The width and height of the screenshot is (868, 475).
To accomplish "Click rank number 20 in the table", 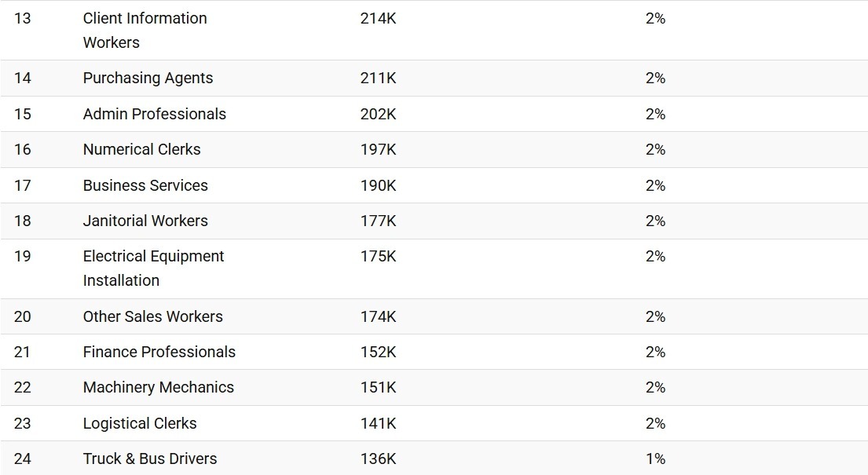I will click(22, 316).
